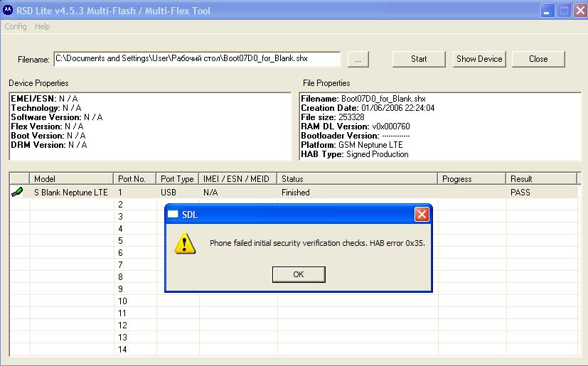Click the 'Flex Version: N / A' line

pyautogui.click(x=47, y=127)
